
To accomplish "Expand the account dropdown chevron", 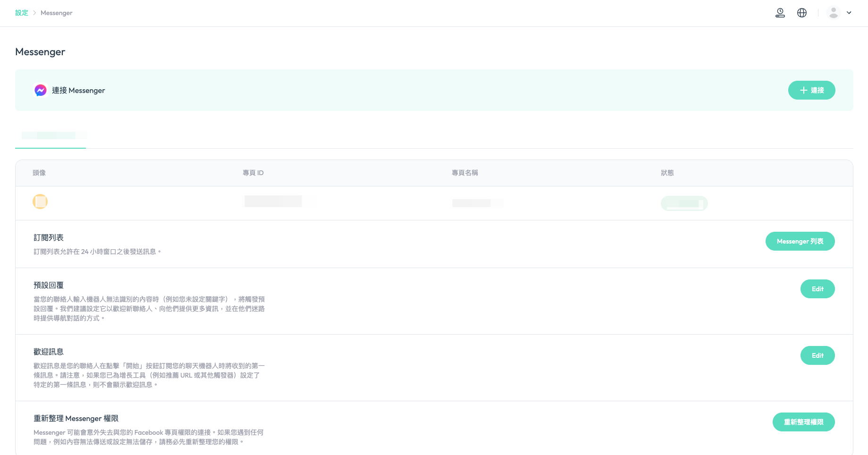I will point(849,13).
